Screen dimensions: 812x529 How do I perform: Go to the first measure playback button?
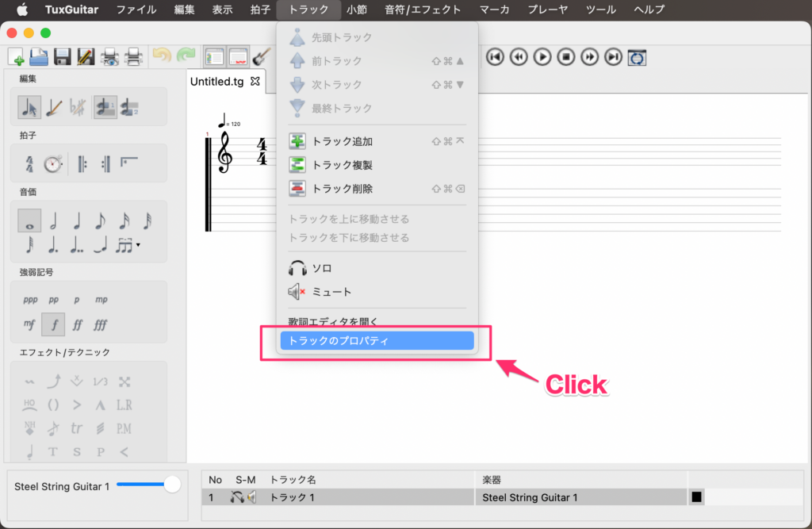(495, 57)
